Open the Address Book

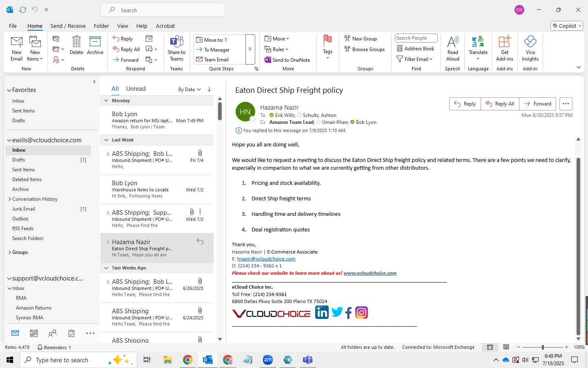[x=416, y=49]
